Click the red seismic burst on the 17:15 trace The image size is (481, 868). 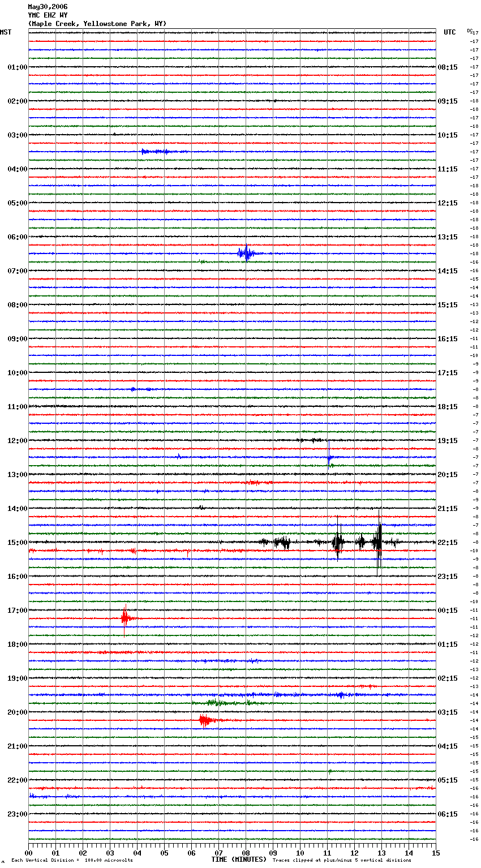click(125, 618)
